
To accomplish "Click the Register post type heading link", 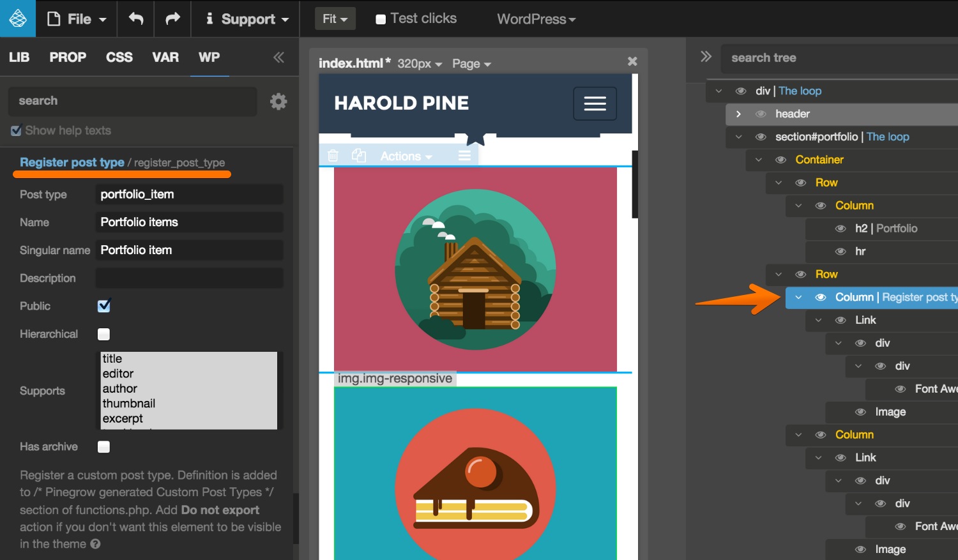I will click(72, 162).
